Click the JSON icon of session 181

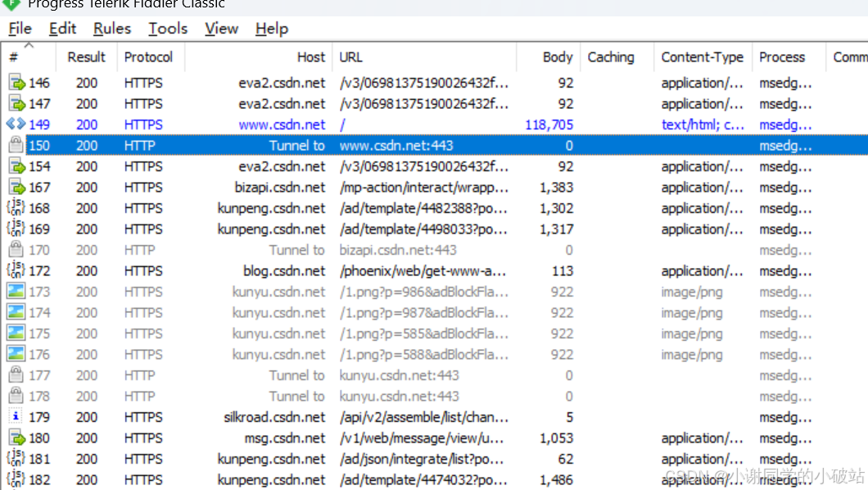tap(16, 458)
